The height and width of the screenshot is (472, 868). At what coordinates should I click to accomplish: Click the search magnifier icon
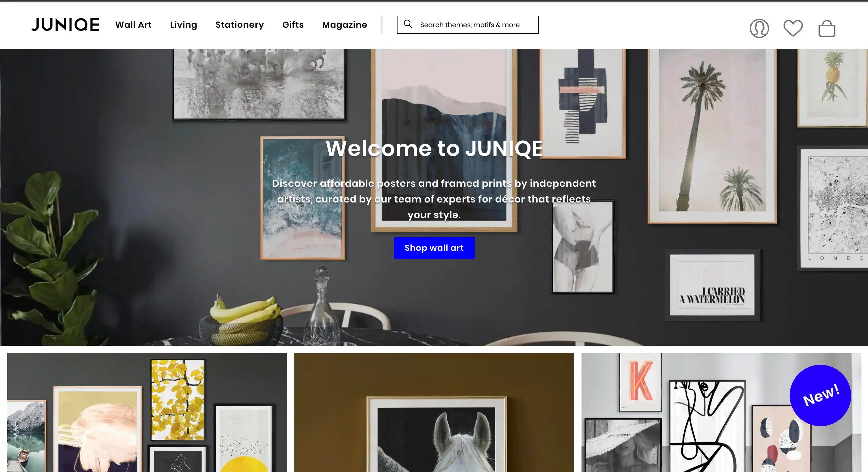[x=408, y=24]
